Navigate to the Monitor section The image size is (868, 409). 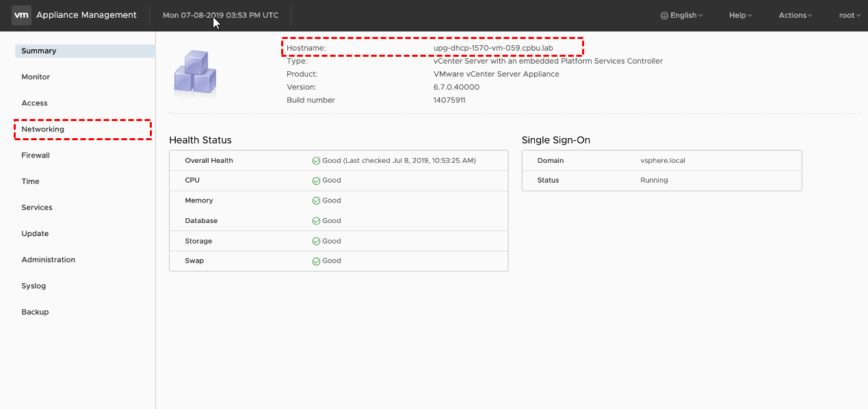point(36,77)
